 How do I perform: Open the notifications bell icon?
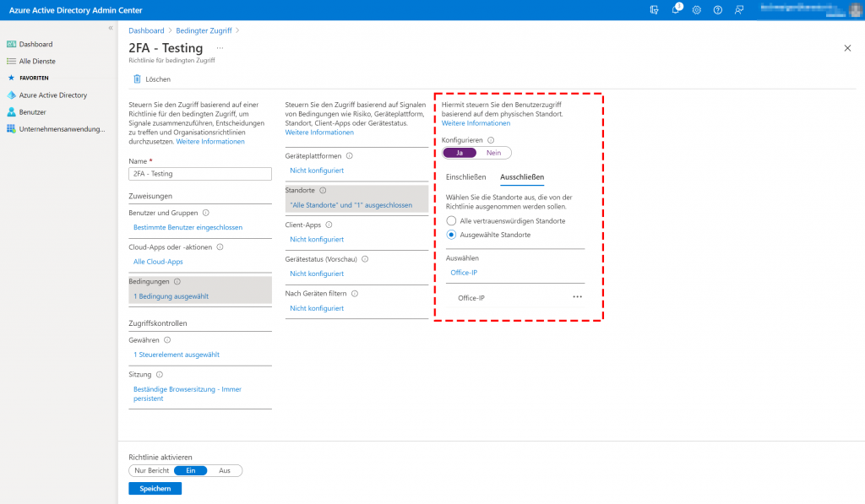point(676,10)
